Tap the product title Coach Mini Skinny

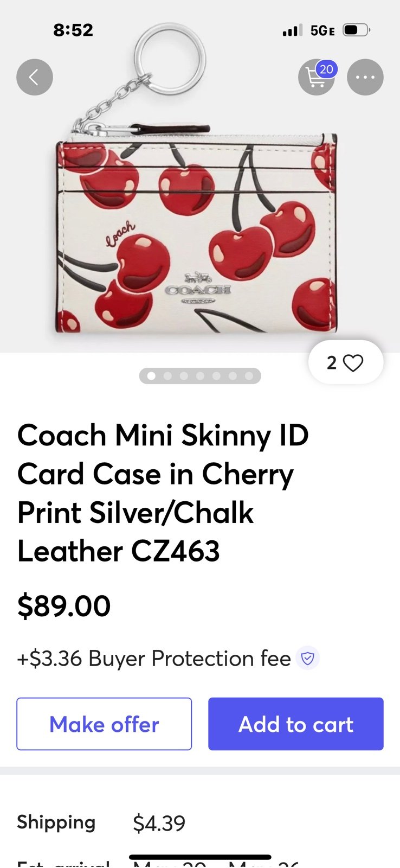tap(163, 493)
